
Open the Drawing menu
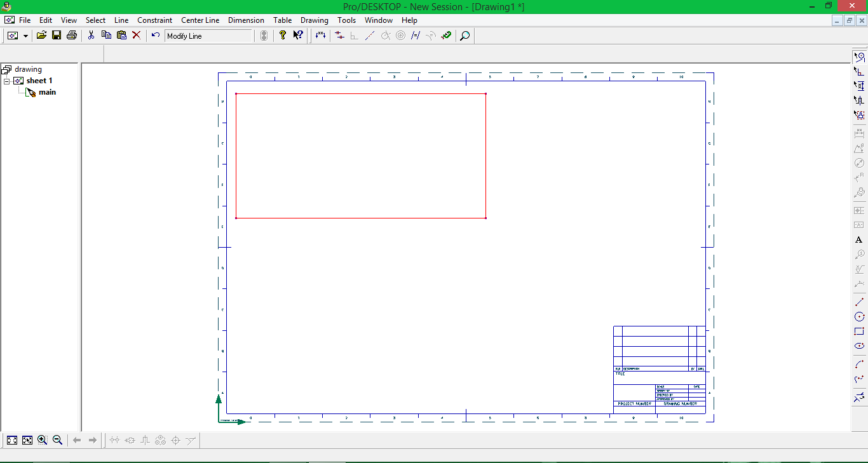tap(315, 20)
